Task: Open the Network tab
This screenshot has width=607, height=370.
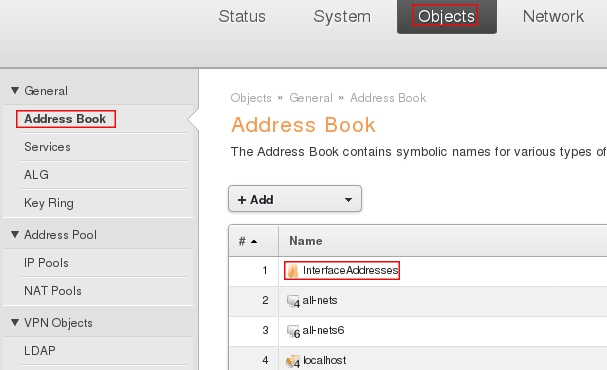Action: point(553,16)
